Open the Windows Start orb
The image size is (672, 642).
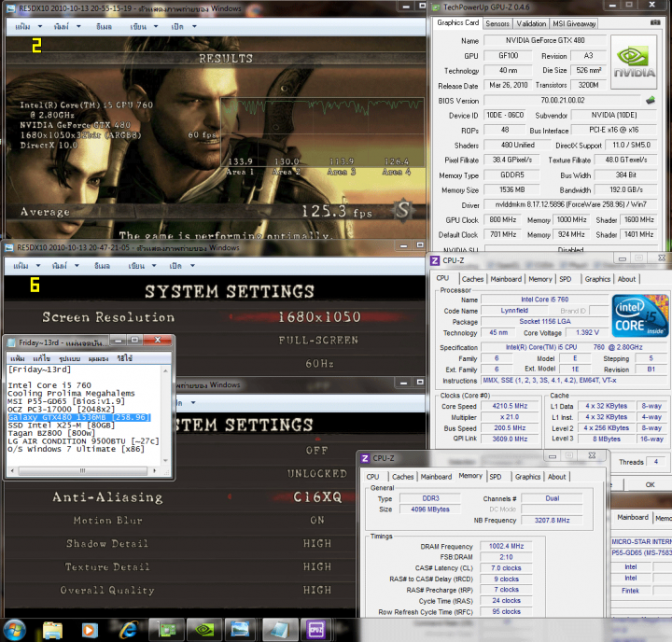point(14,630)
